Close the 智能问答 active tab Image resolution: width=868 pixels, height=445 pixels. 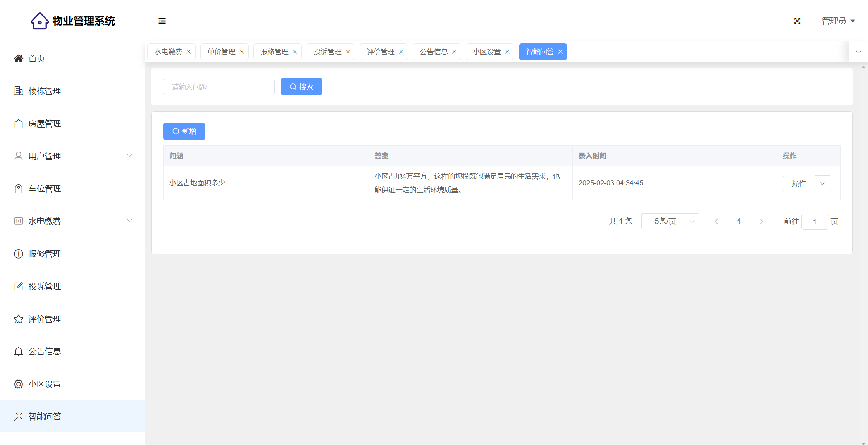pyautogui.click(x=560, y=52)
